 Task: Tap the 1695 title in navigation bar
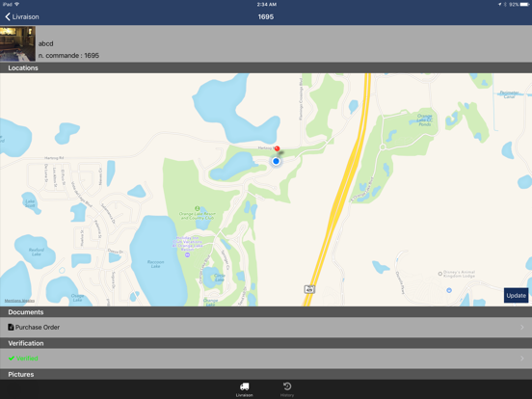click(x=266, y=16)
